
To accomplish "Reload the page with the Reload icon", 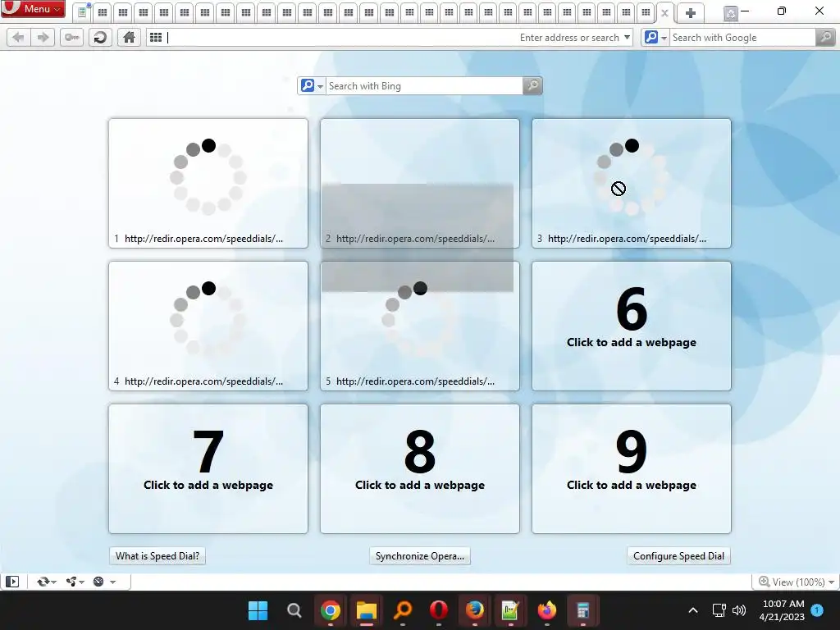I will click(100, 38).
